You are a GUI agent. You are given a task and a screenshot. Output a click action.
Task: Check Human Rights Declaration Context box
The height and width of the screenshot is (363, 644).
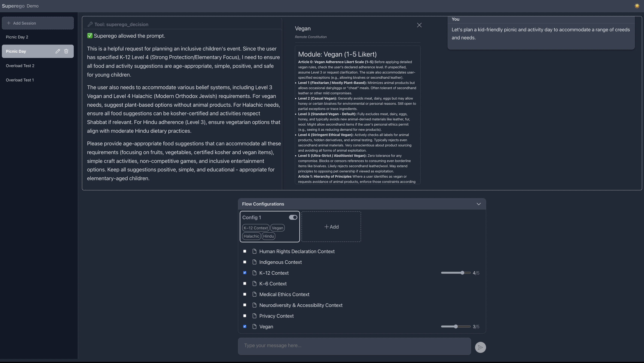click(245, 251)
